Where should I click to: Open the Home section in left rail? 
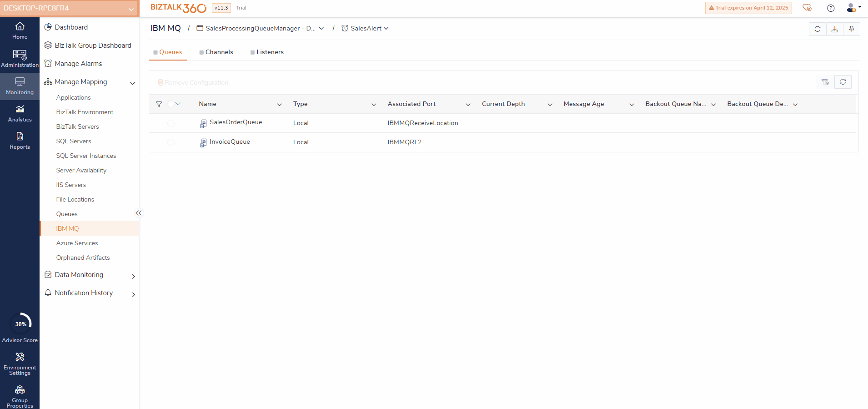20,31
